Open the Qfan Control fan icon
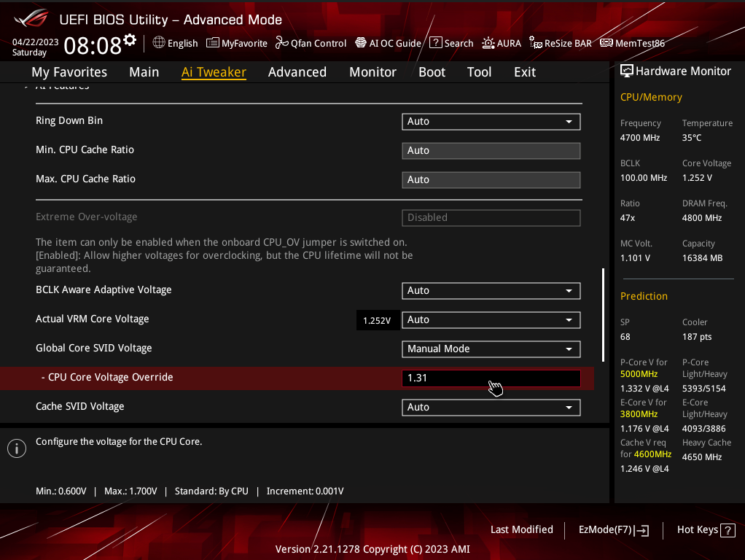The width and height of the screenshot is (745, 560). coord(282,43)
